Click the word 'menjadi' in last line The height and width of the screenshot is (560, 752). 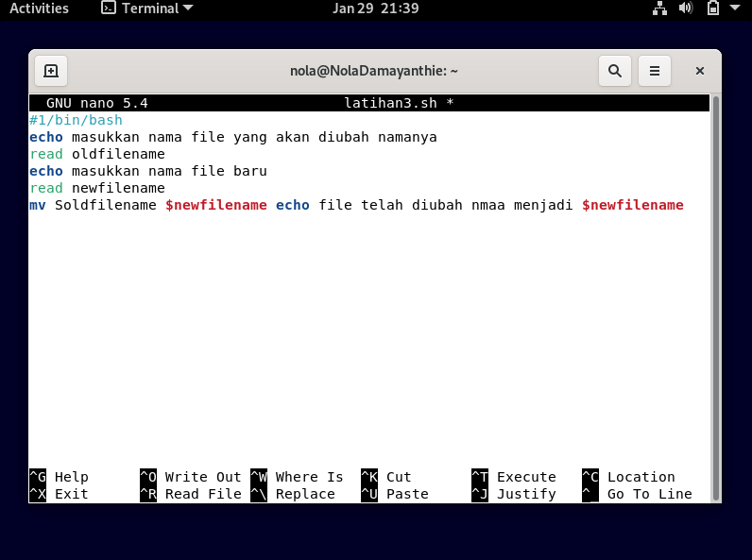(543, 205)
